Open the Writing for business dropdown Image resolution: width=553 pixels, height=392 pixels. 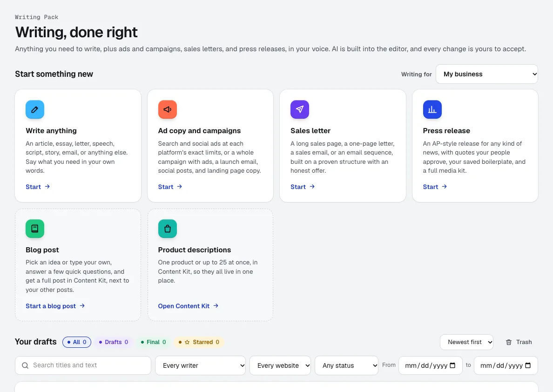tap(487, 74)
